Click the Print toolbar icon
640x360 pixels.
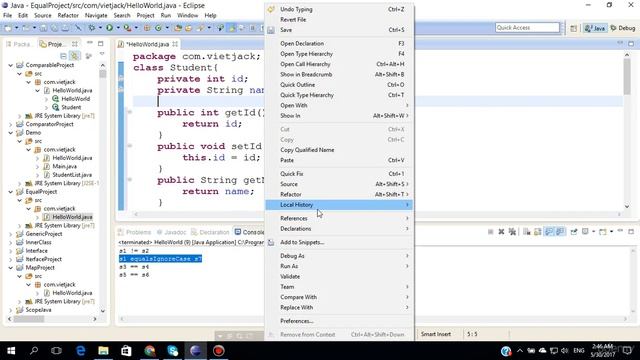click(x=65, y=28)
